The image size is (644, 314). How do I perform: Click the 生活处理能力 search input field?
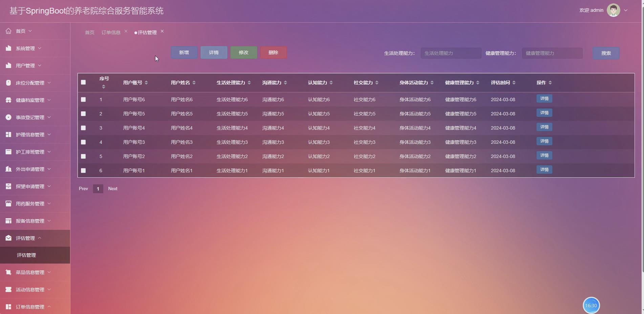450,53
